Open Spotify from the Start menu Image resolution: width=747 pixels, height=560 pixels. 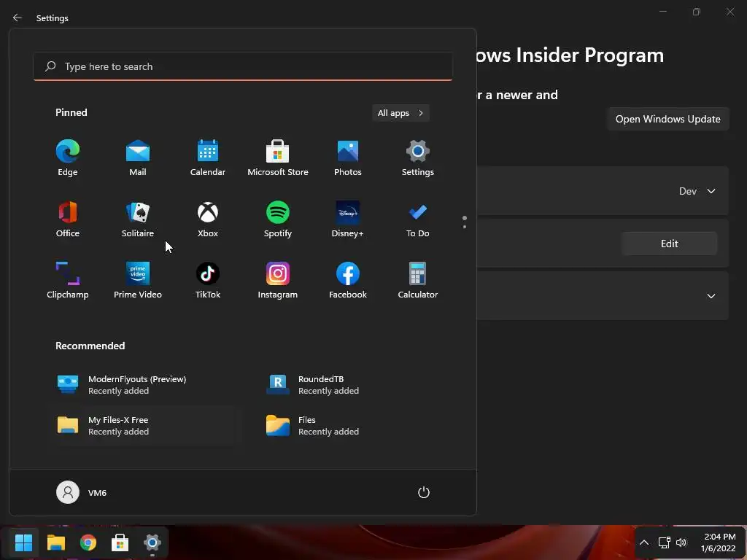(278, 219)
